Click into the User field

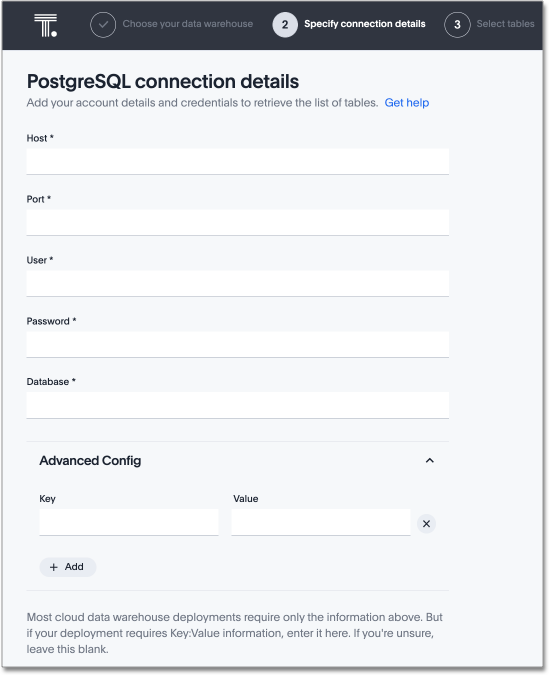238,283
